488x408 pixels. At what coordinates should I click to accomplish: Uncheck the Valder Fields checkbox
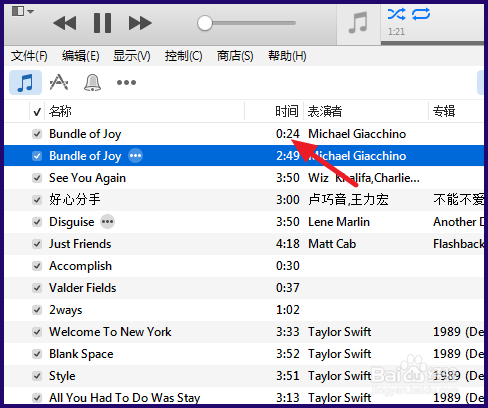(37, 288)
